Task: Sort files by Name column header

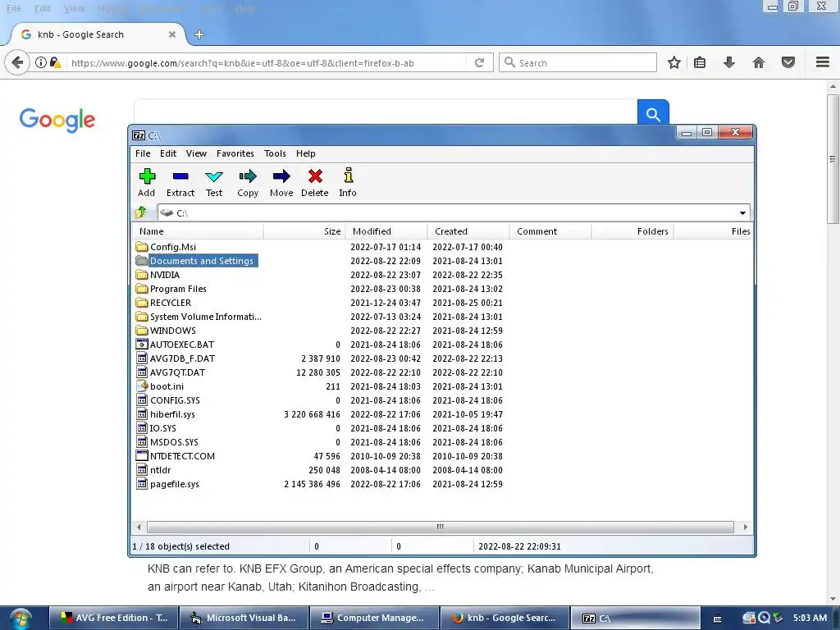Action: pos(197,231)
